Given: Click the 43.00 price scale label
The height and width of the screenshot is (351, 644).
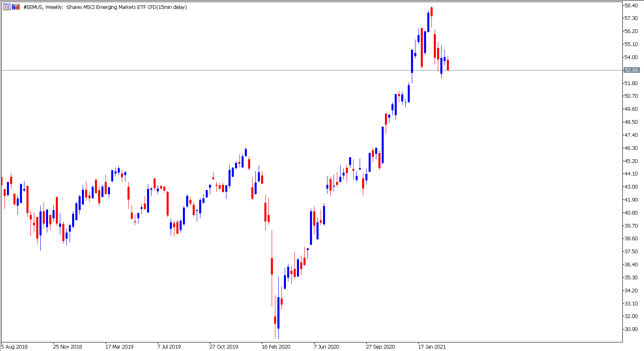Looking at the screenshot, I should click(631, 186).
